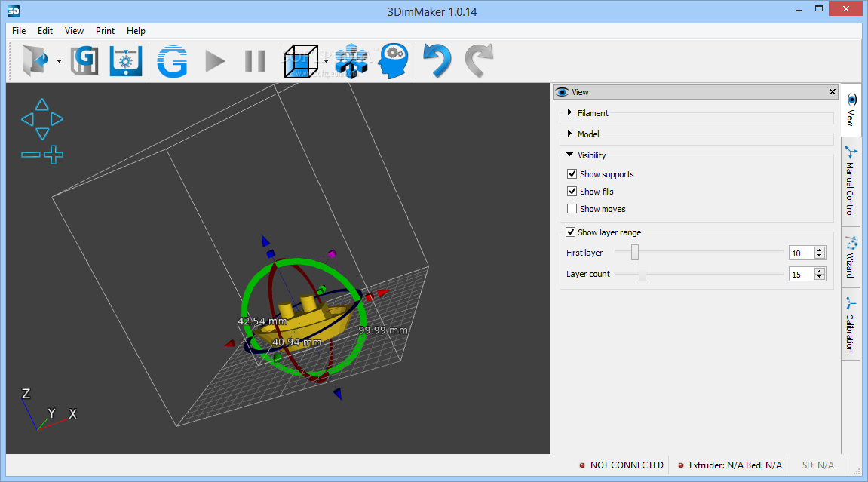Toggle Show layer range checkbox
This screenshot has height=482, width=868.
click(x=571, y=232)
